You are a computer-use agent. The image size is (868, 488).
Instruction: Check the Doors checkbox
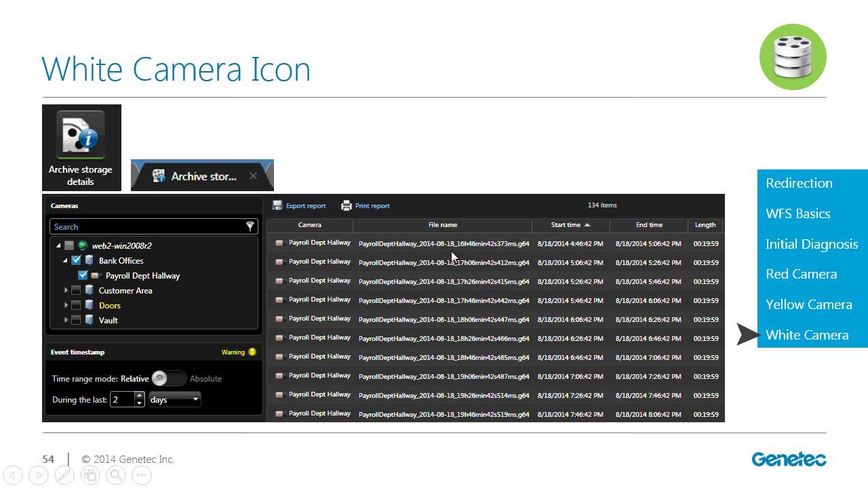tap(76, 305)
